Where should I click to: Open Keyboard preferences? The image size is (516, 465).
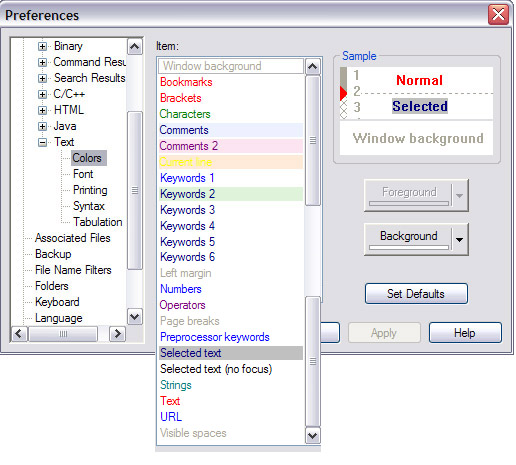click(57, 302)
